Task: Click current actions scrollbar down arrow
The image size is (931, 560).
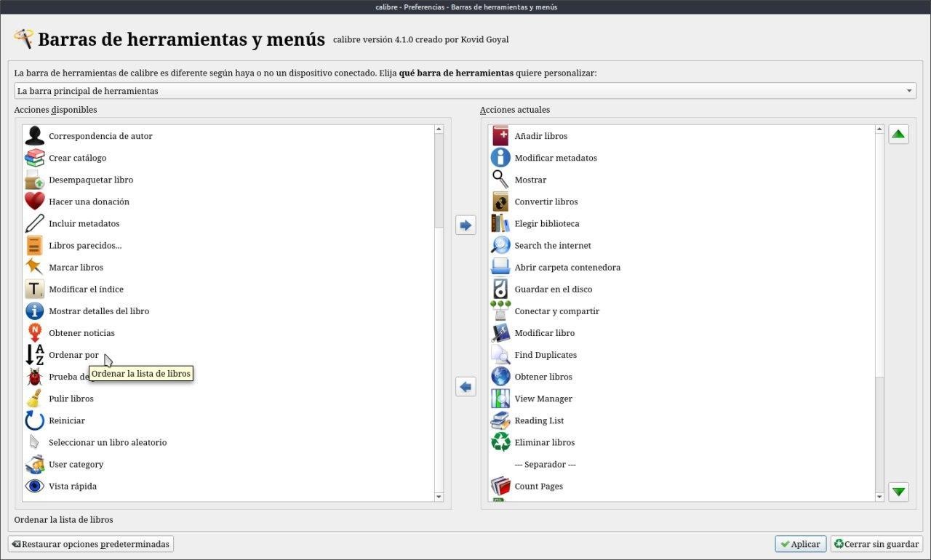Action: [x=879, y=497]
